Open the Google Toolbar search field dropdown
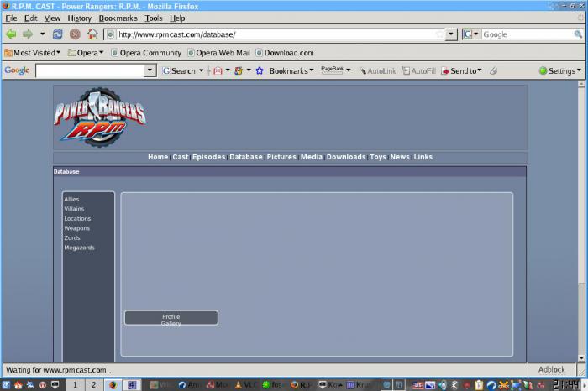The width and height of the screenshot is (588, 391). [x=150, y=70]
